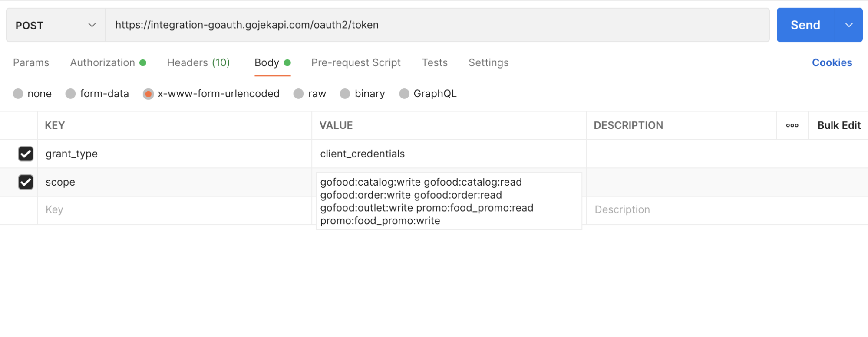
Task: Click the grant_type key cell
Action: click(175, 154)
